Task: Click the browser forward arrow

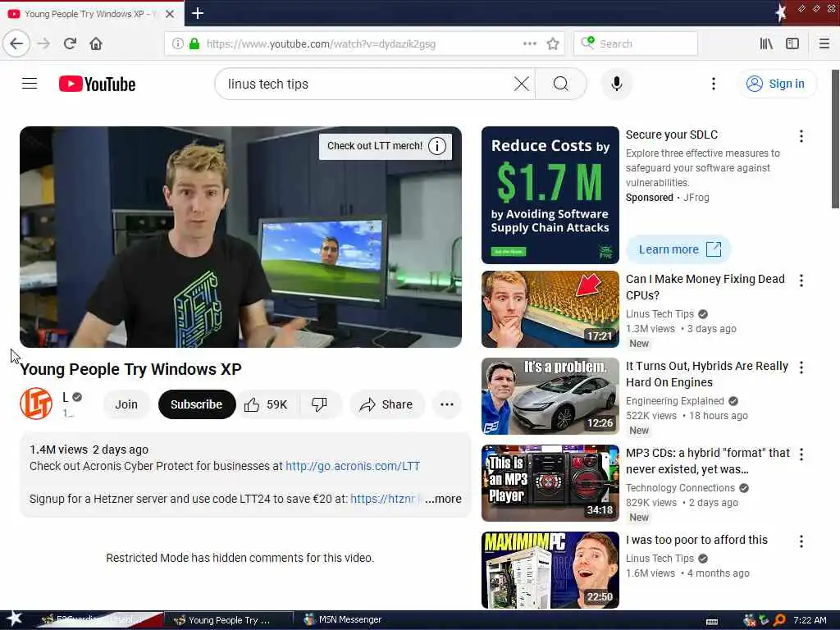Action: 44,44
